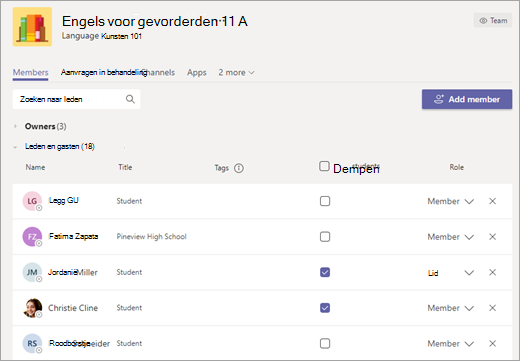Viewport: 520px width, 361px height.
Task: Click the search magnifier icon
Action: coord(130,99)
